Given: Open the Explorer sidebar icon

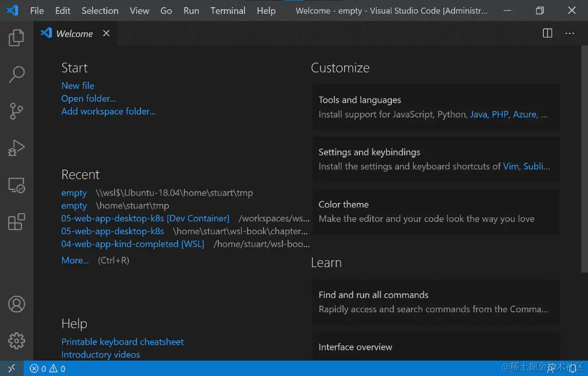Looking at the screenshot, I should pyautogui.click(x=16, y=37).
